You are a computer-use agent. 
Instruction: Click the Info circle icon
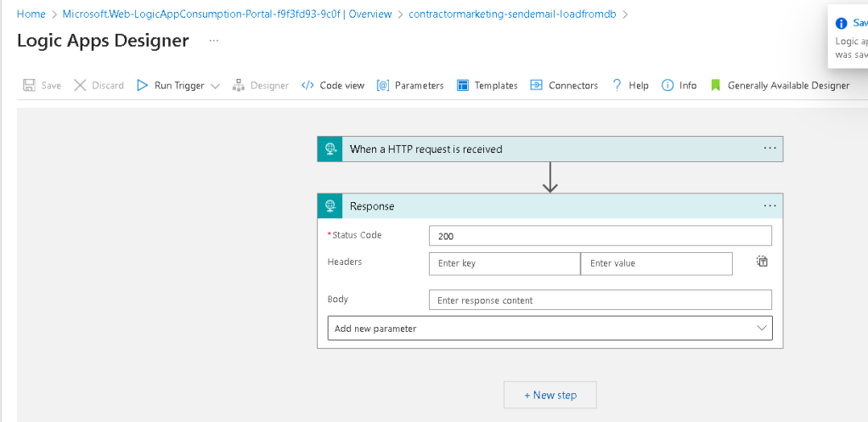(x=668, y=85)
